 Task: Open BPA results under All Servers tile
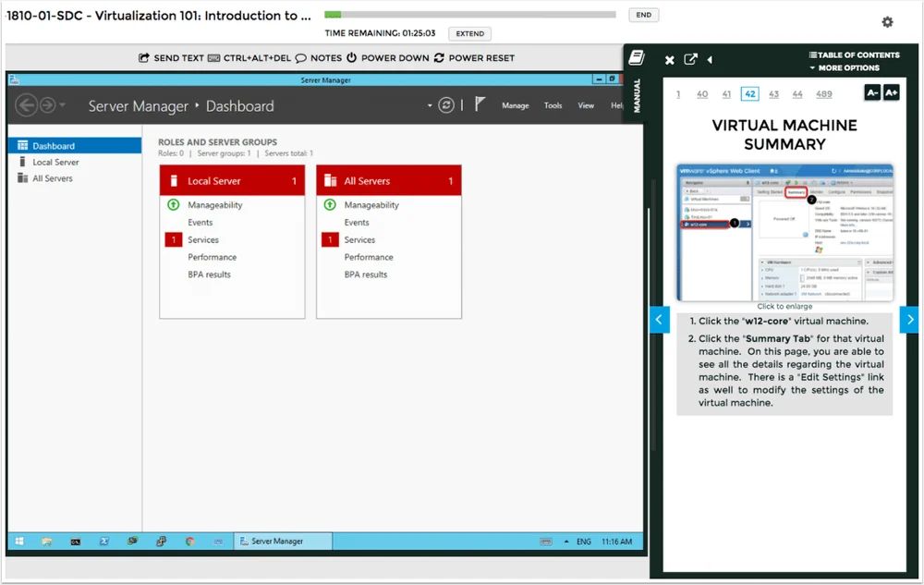tap(366, 274)
